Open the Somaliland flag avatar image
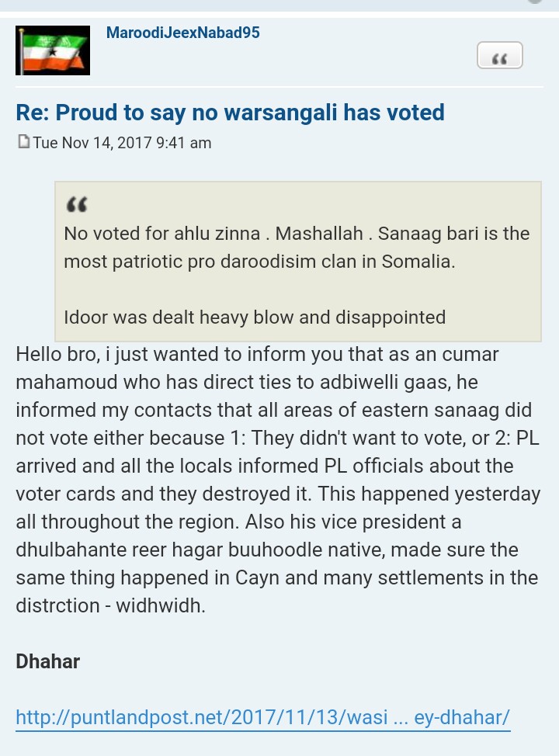This screenshot has width=559, height=756. pos(53,50)
